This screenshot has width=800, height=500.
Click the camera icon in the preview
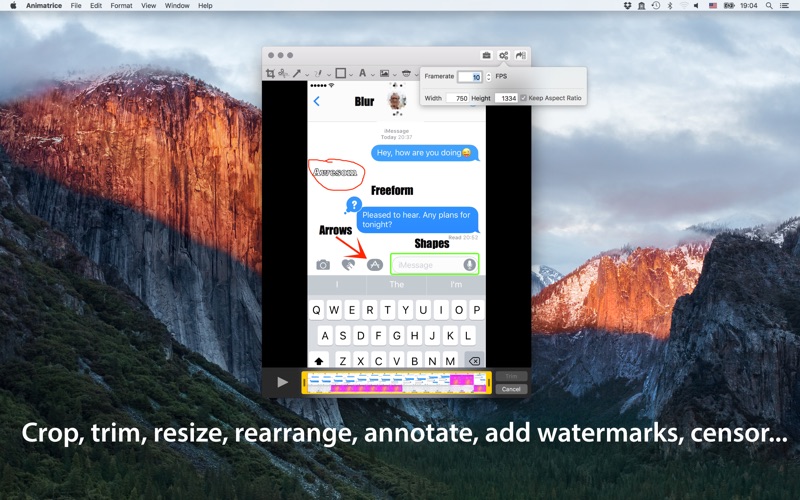[x=323, y=264]
